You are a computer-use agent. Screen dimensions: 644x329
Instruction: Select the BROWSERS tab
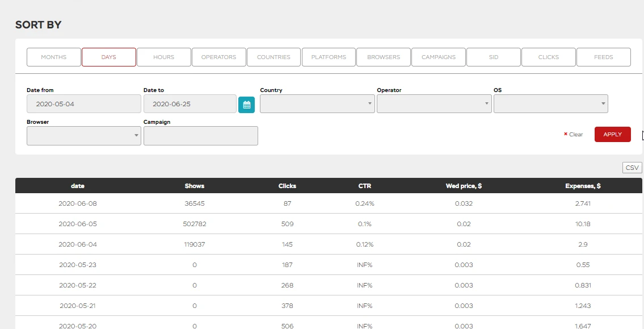click(x=384, y=57)
